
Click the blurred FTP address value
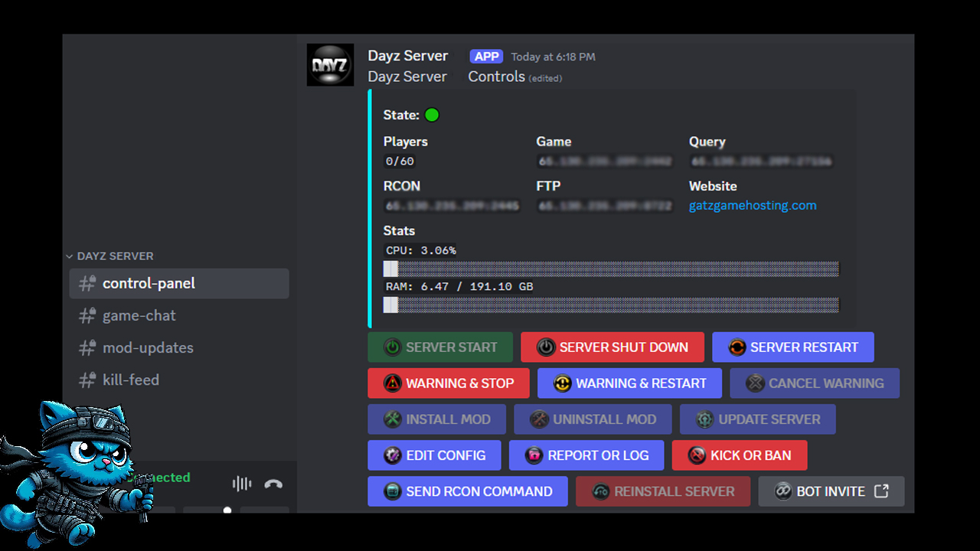pos(605,206)
